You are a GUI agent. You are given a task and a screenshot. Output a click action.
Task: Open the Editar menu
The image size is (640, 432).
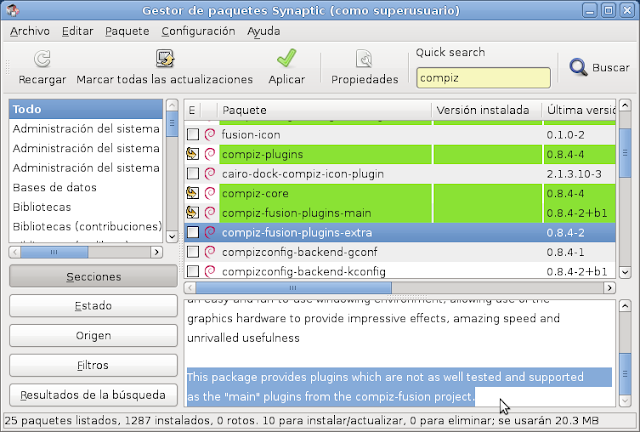point(78,31)
